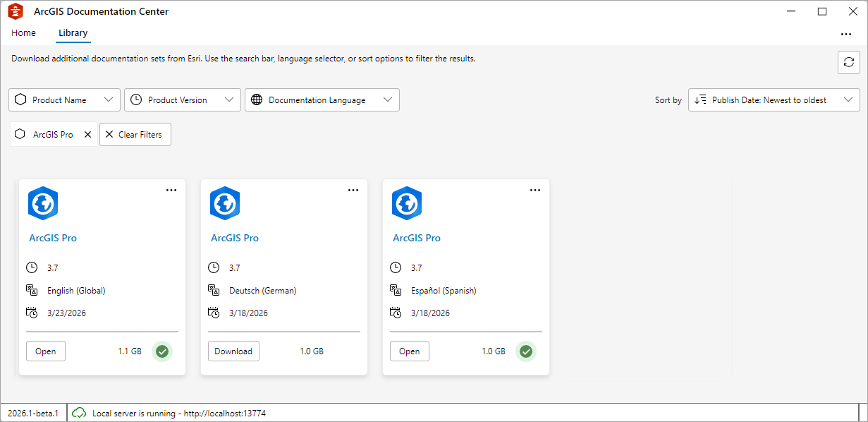Click the Deutsch (German) language text
Screen dimensions: 868x422
pyautogui.click(x=263, y=290)
